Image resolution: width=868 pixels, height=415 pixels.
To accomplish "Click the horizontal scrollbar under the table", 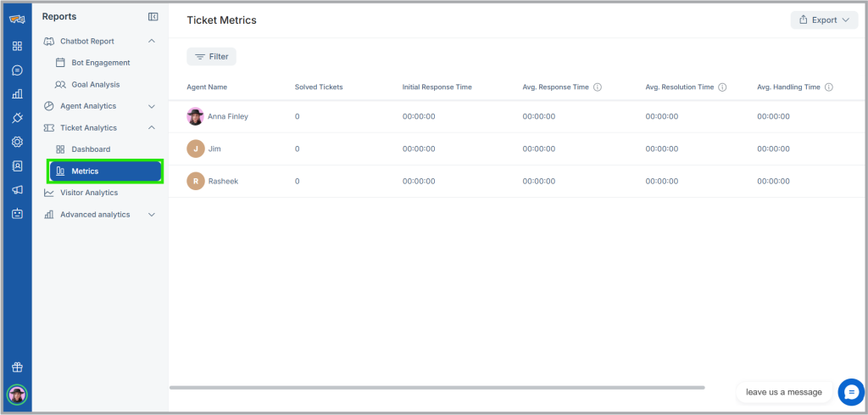I will coord(437,388).
